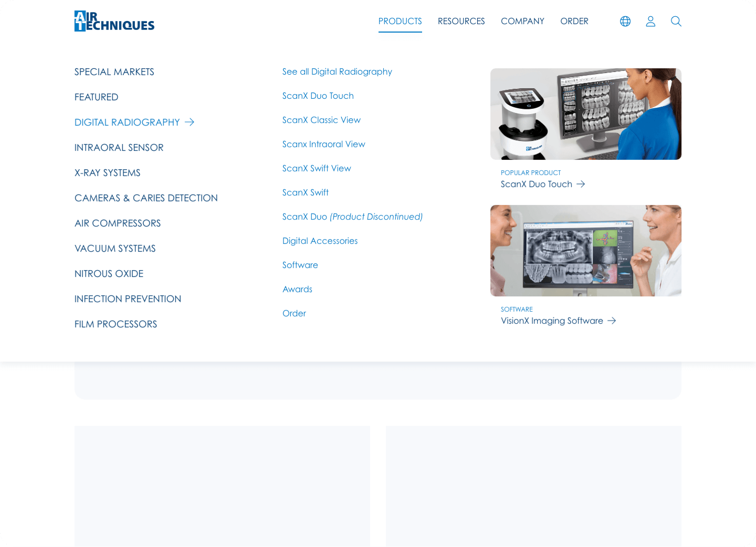This screenshot has width=756, height=547.
Task: Open the user account icon
Action: (x=650, y=21)
